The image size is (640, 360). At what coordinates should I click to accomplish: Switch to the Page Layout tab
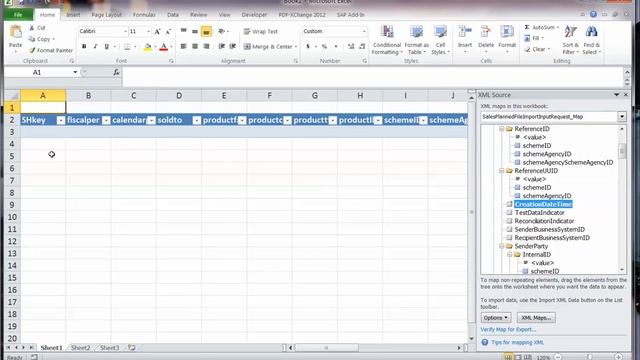(x=107, y=15)
